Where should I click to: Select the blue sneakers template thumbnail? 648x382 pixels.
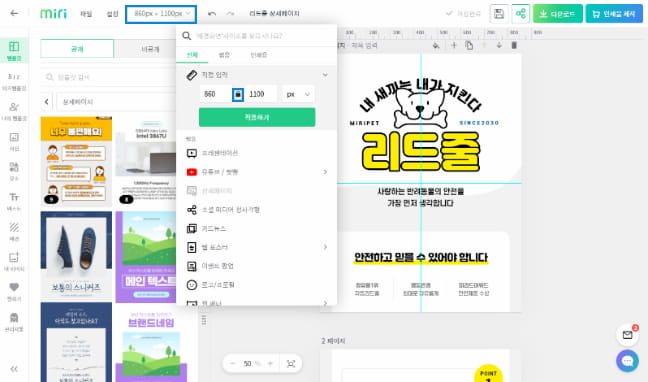(76, 255)
